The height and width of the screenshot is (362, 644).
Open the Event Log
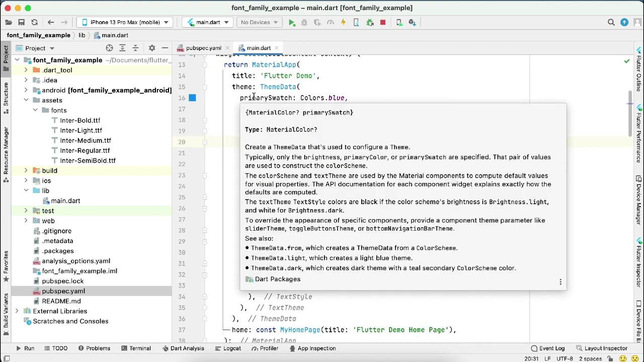coord(548,348)
